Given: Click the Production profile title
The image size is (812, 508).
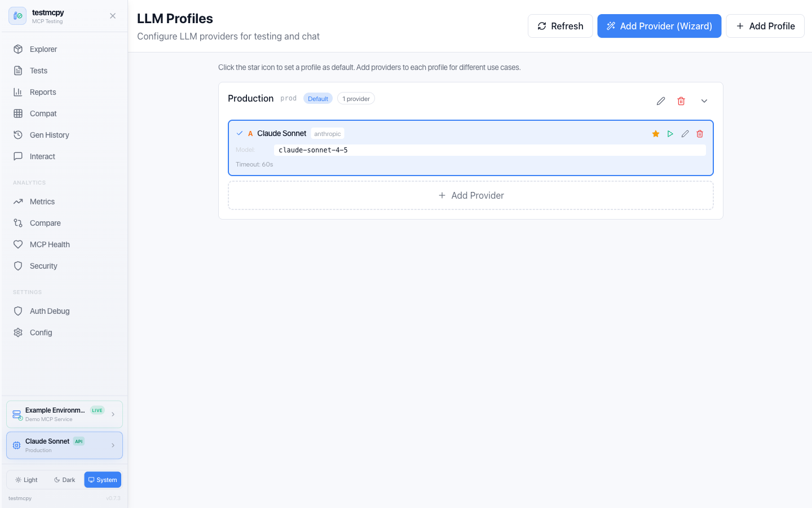Looking at the screenshot, I should point(251,98).
